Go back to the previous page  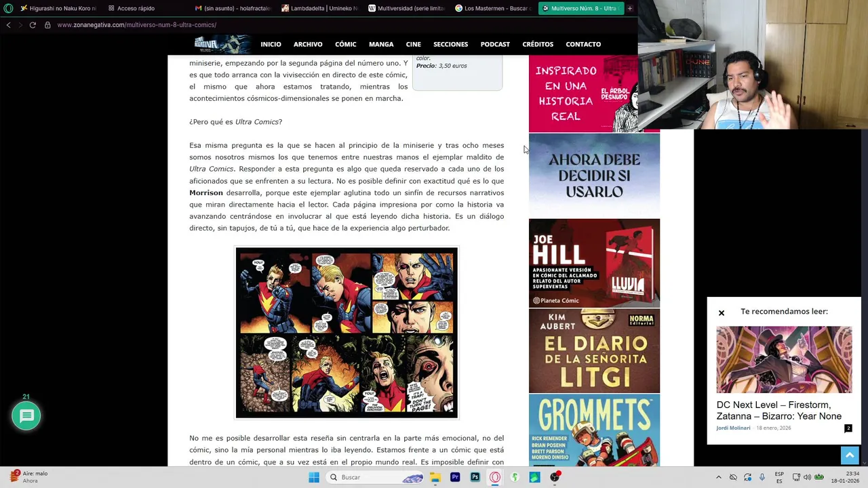tap(8, 25)
